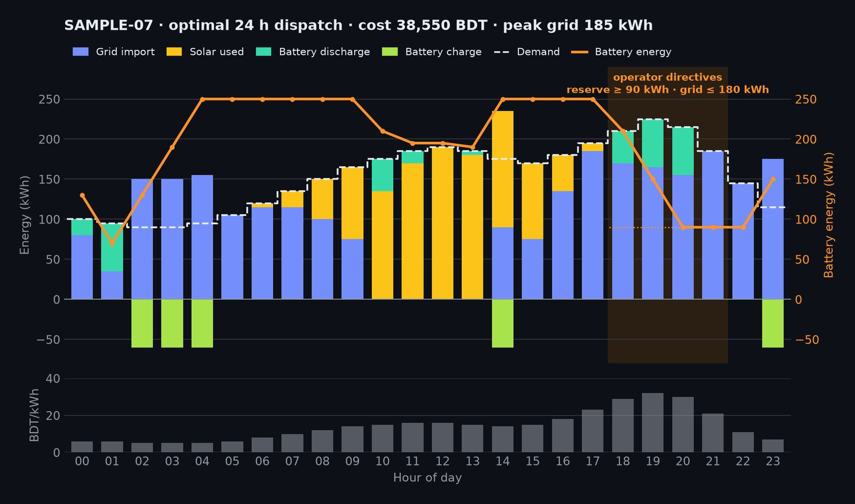Click the Grid import legend swatch

pyautogui.click(x=81, y=52)
